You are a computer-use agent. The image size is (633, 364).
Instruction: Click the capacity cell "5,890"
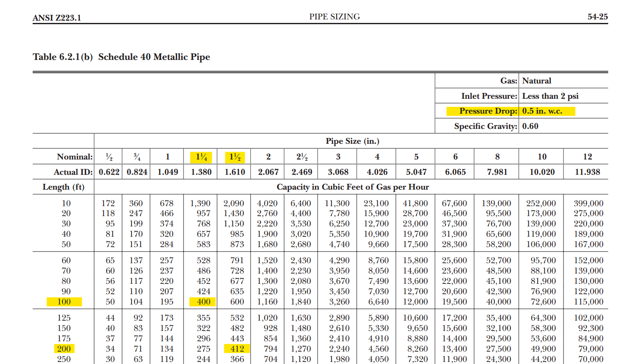[x=378, y=318]
